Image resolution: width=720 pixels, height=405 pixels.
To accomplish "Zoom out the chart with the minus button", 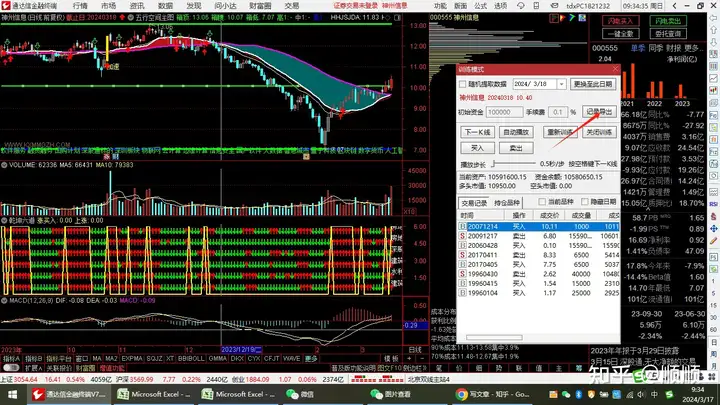I will pyautogui.click(x=422, y=359).
